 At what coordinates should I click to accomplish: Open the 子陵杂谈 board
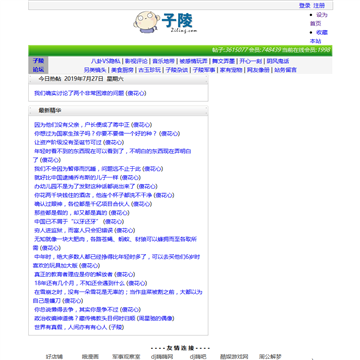[x=177, y=70]
